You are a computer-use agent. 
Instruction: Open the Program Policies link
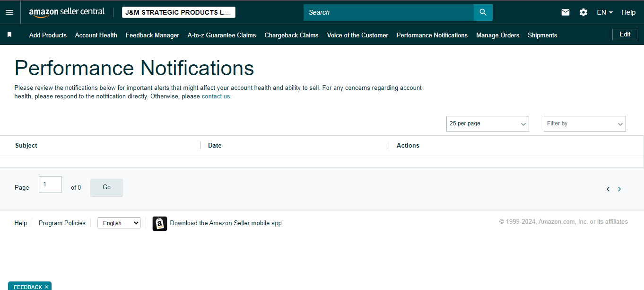(x=62, y=223)
